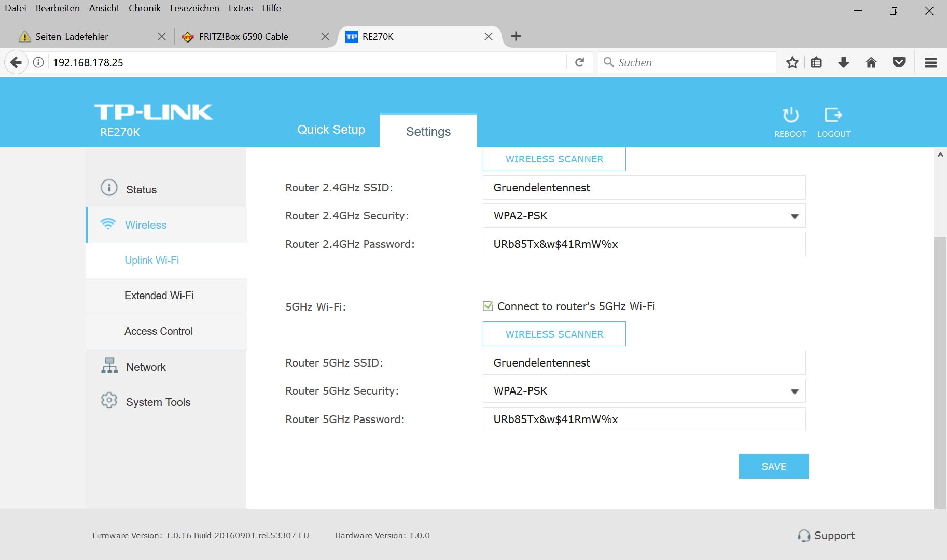Open the Extended Wi-Fi settings page
Image resolution: width=947 pixels, height=560 pixels.
[x=166, y=296]
